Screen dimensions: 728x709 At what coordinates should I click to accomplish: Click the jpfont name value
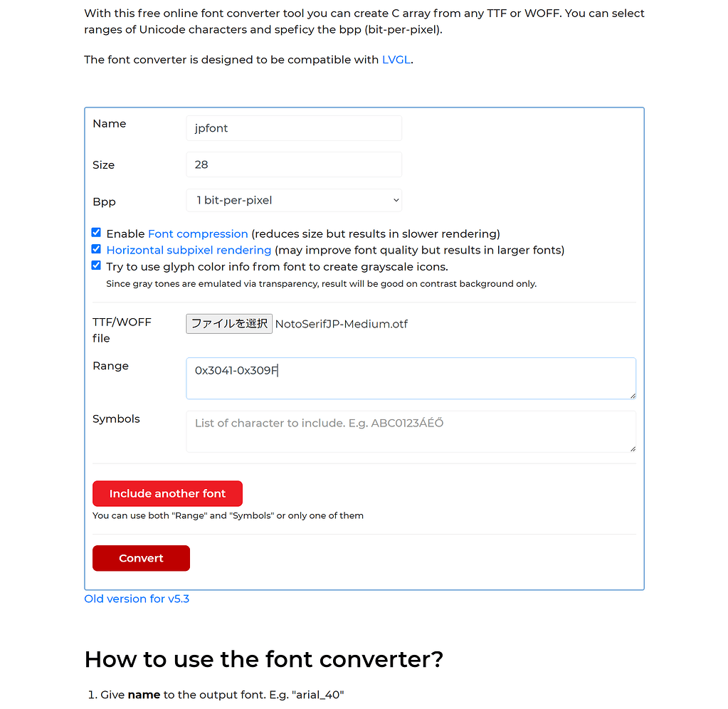point(211,128)
